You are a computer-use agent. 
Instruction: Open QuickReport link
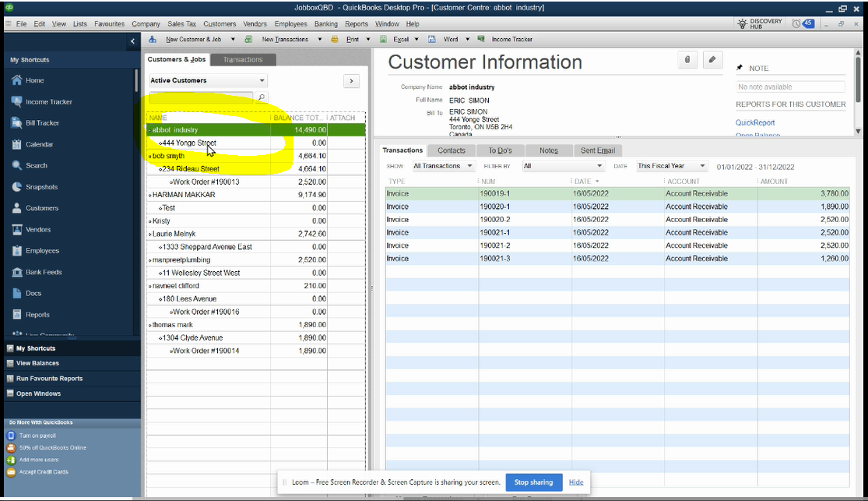(x=754, y=123)
